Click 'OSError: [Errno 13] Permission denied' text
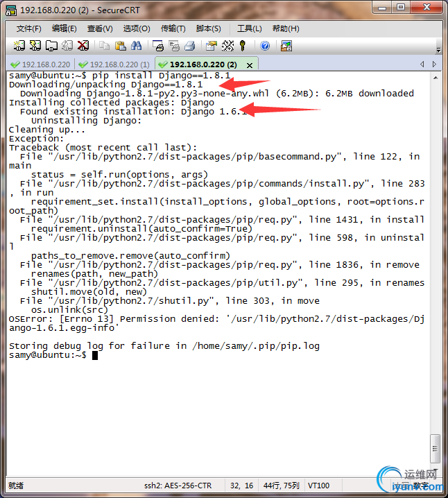 point(114,319)
